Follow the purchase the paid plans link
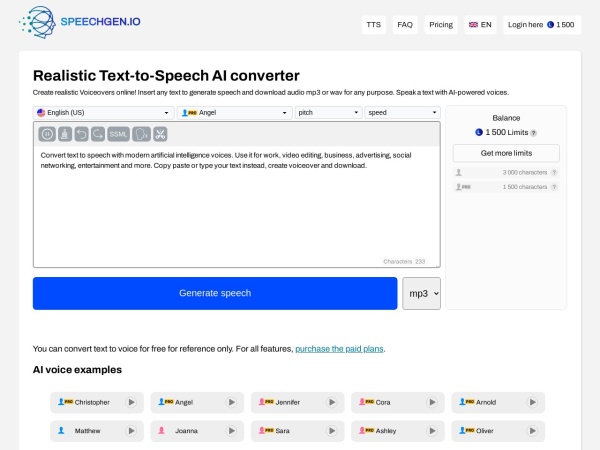 click(x=339, y=349)
